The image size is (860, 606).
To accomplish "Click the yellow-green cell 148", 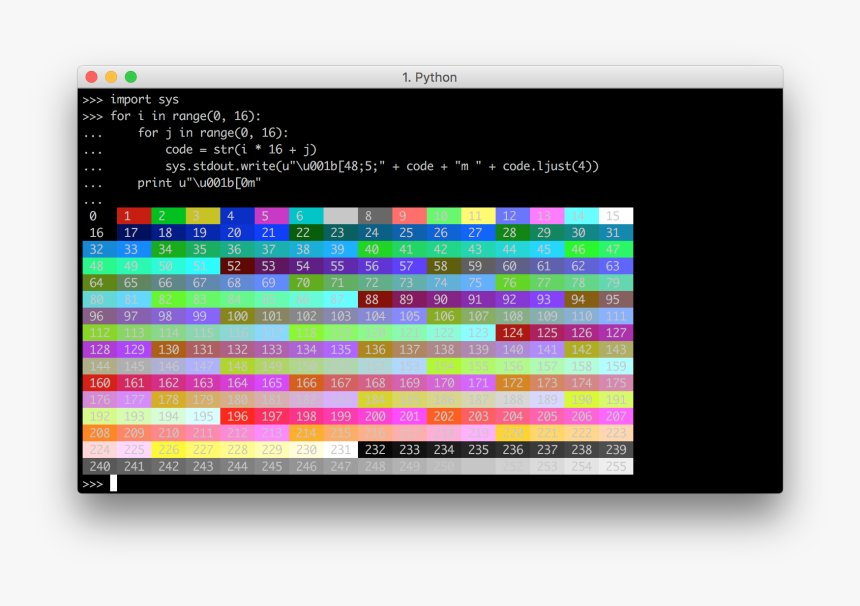I will [x=237, y=366].
